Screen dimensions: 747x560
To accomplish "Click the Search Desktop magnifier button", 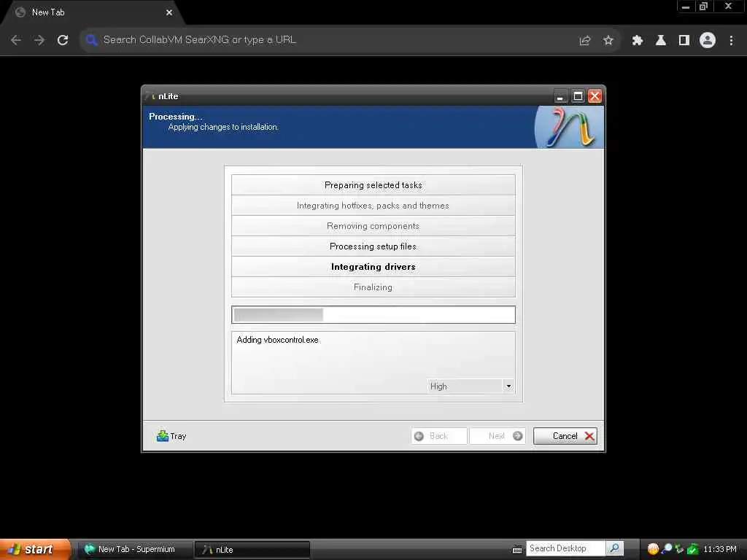I will click(x=614, y=548).
